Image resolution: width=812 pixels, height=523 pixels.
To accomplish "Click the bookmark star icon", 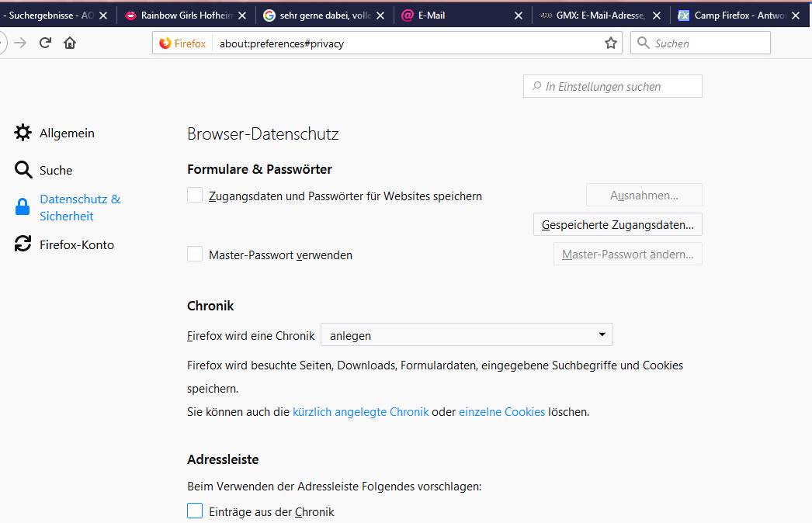I will [x=611, y=43].
